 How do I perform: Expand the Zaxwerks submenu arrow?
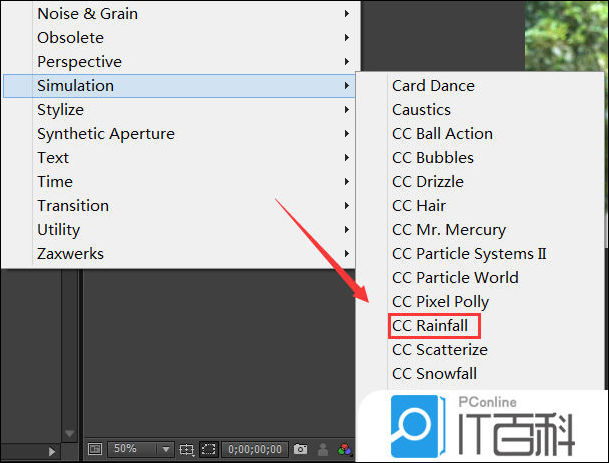pos(346,254)
